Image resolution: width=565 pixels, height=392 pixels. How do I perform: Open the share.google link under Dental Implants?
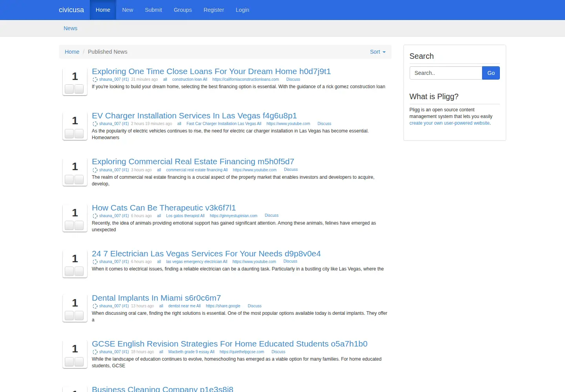coord(223,306)
